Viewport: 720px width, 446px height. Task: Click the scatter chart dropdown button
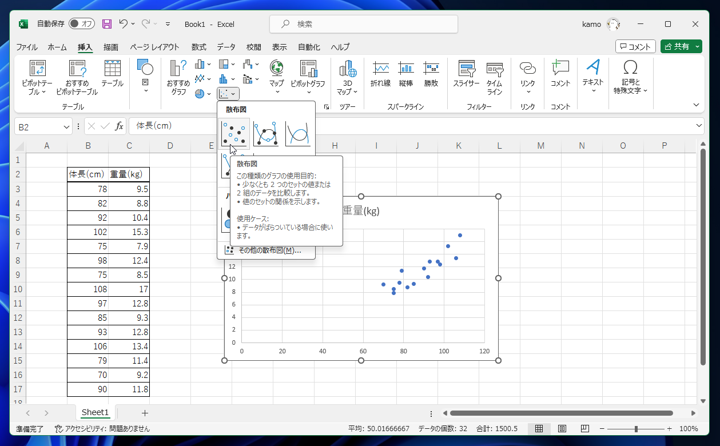[x=228, y=94]
